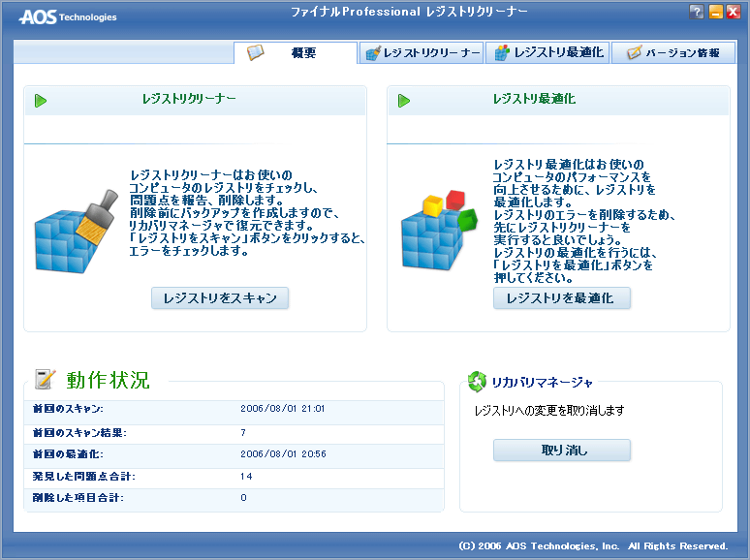Click the blue cube with colored blocks icon
This screenshot has width=750, height=560.
click(x=439, y=231)
